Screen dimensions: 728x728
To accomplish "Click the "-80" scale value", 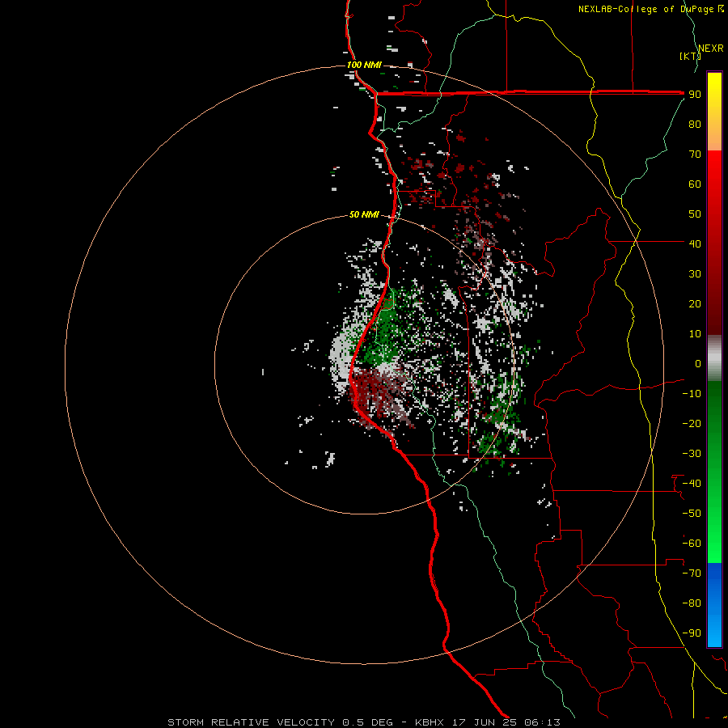I will click(692, 603).
